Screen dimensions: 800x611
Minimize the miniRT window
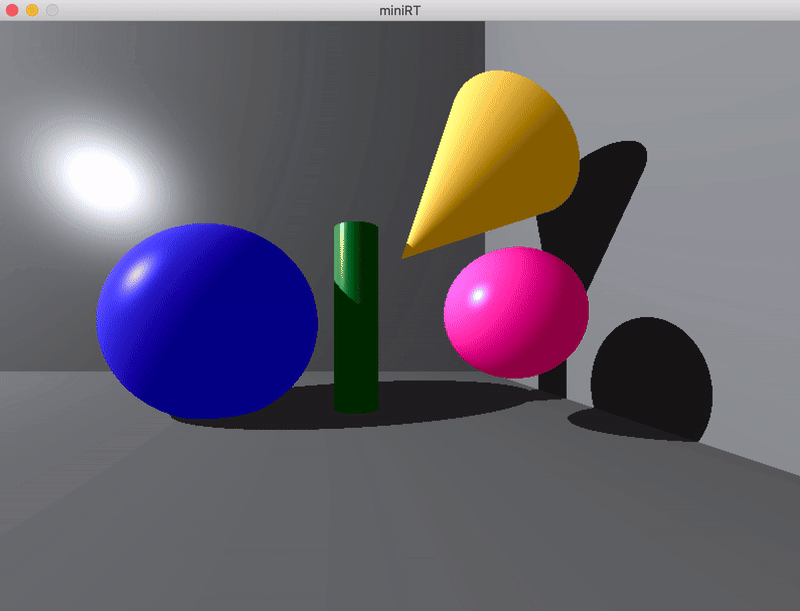[x=32, y=10]
